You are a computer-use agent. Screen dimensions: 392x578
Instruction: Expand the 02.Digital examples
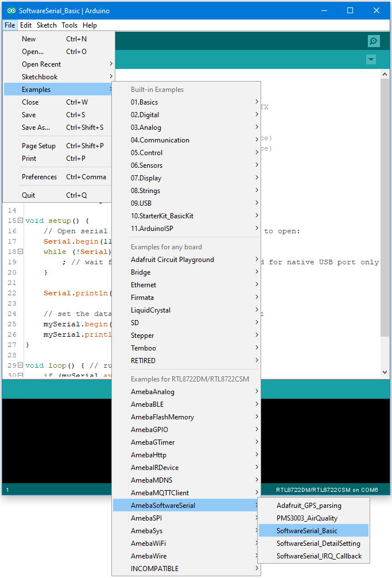point(187,115)
